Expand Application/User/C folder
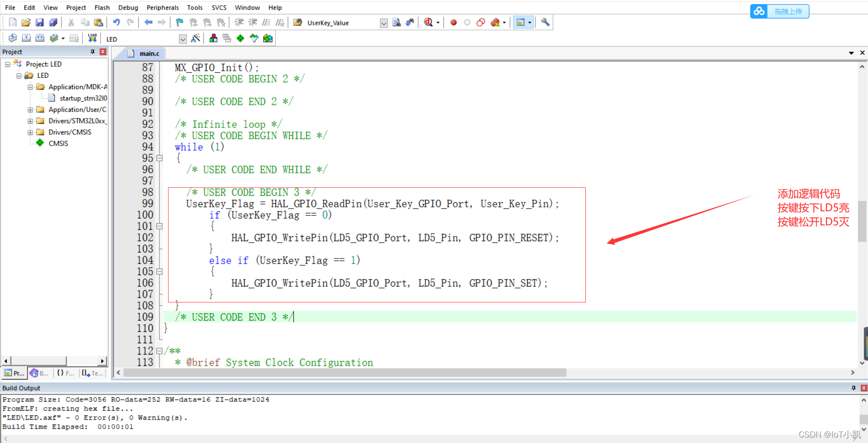 click(30, 110)
